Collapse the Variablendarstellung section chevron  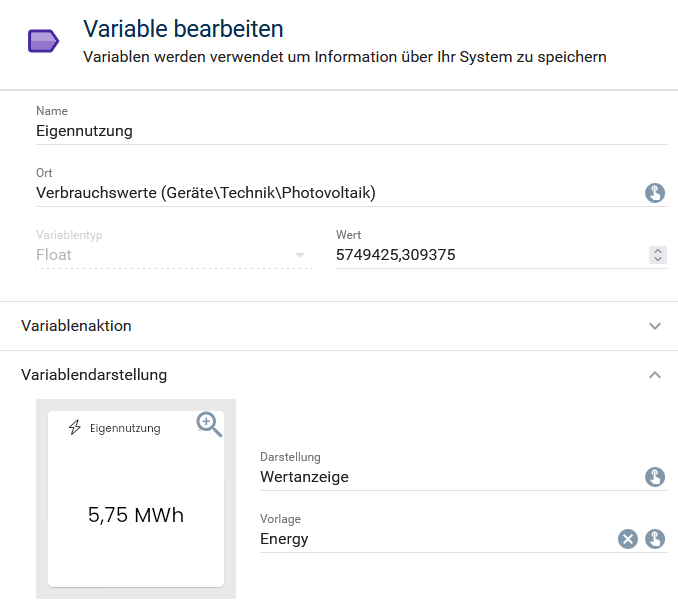[655, 375]
